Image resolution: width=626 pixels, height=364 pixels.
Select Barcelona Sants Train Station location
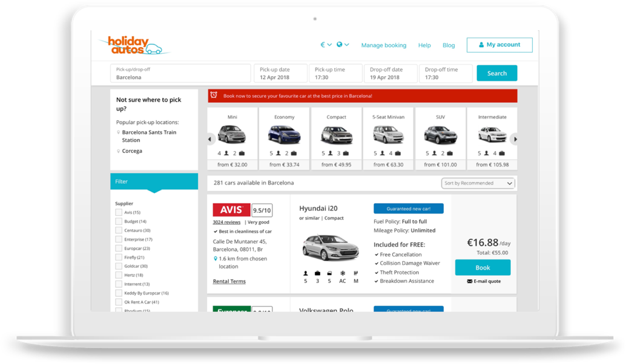(x=149, y=136)
